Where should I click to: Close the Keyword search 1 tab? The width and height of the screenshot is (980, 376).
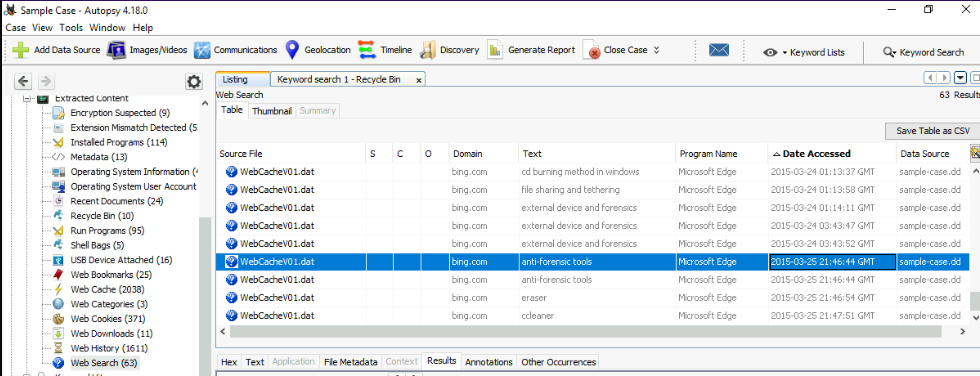coord(418,80)
